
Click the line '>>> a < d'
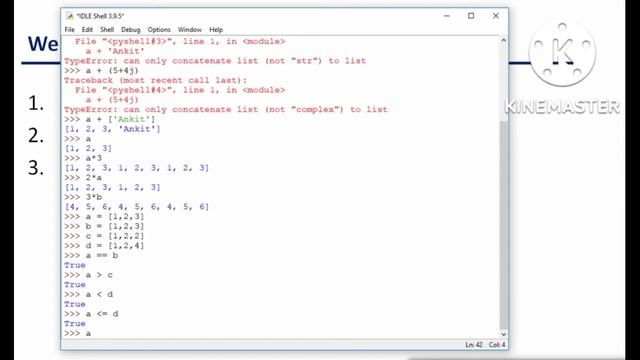(89, 294)
